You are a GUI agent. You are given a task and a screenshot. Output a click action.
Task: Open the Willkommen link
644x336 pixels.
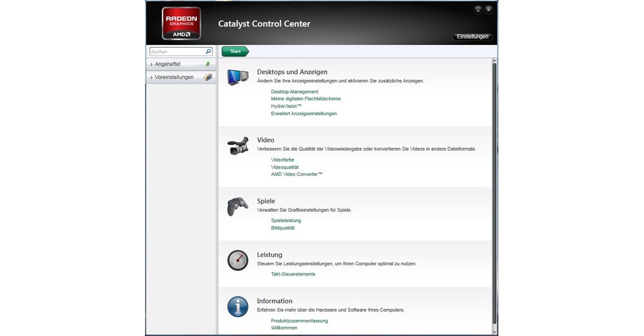click(x=284, y=328)
